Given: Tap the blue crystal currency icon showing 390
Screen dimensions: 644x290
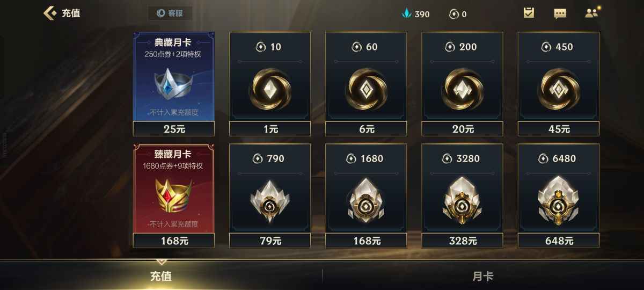Looking at the screenshot, I should coord(406,14).
